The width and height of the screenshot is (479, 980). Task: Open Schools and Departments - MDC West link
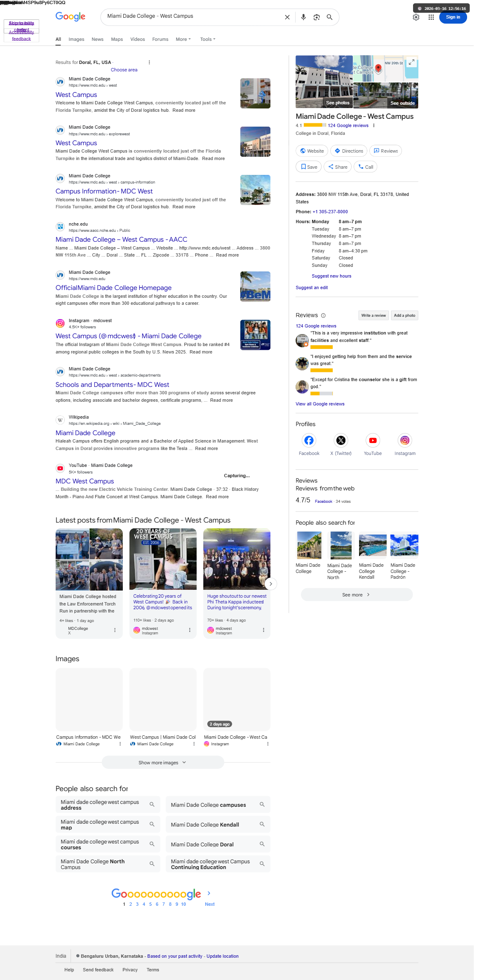click(112, 384)
